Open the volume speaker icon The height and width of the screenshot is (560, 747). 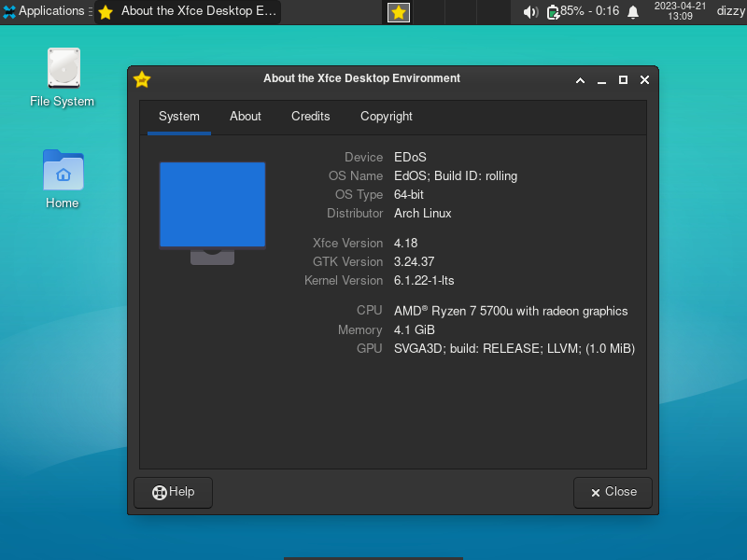[529, 12]
